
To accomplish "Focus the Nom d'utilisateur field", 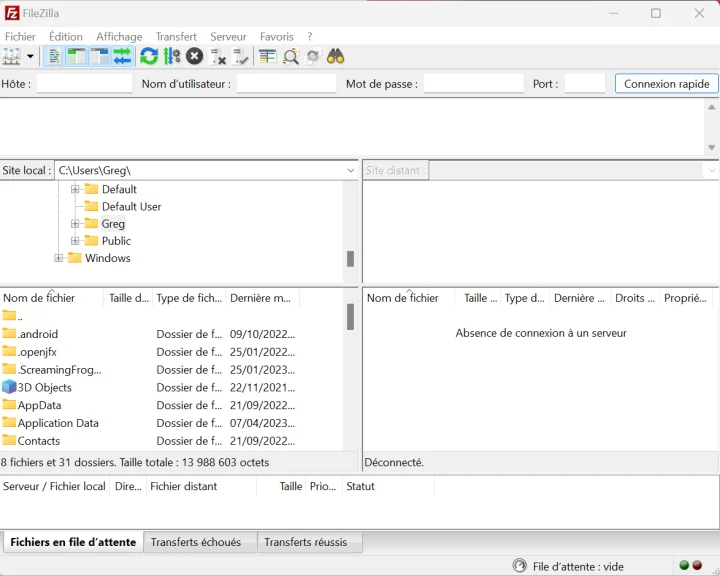I will pos(287,84).
